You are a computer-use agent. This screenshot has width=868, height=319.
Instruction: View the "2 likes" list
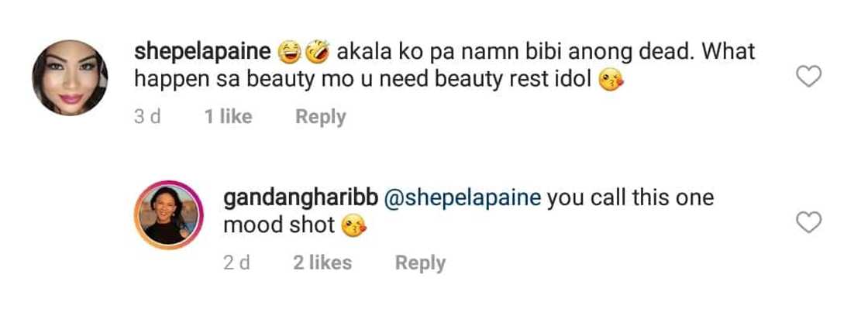(322, 262)
